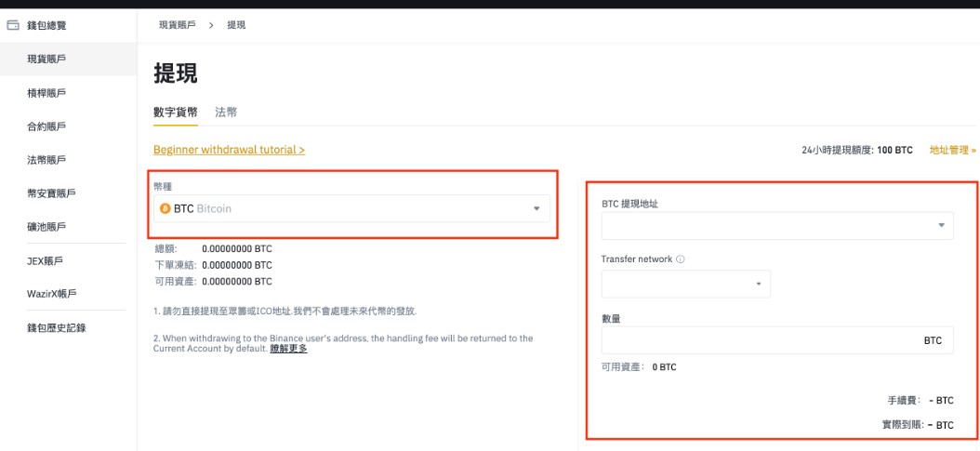This screenshot has height=451, width=980.
Task: Open 錢包總覽 in the sidebar
Action: (46, 26)
